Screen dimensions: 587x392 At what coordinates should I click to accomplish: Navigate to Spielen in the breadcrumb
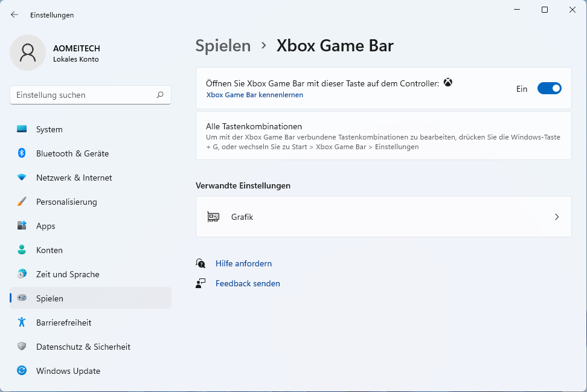[x=223, y=46]
